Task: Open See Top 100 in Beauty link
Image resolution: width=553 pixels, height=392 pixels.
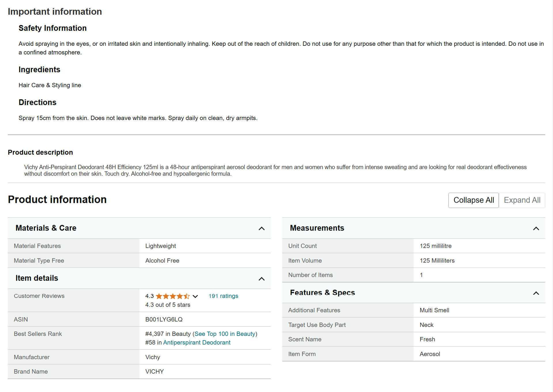Action: coord(225,334)
